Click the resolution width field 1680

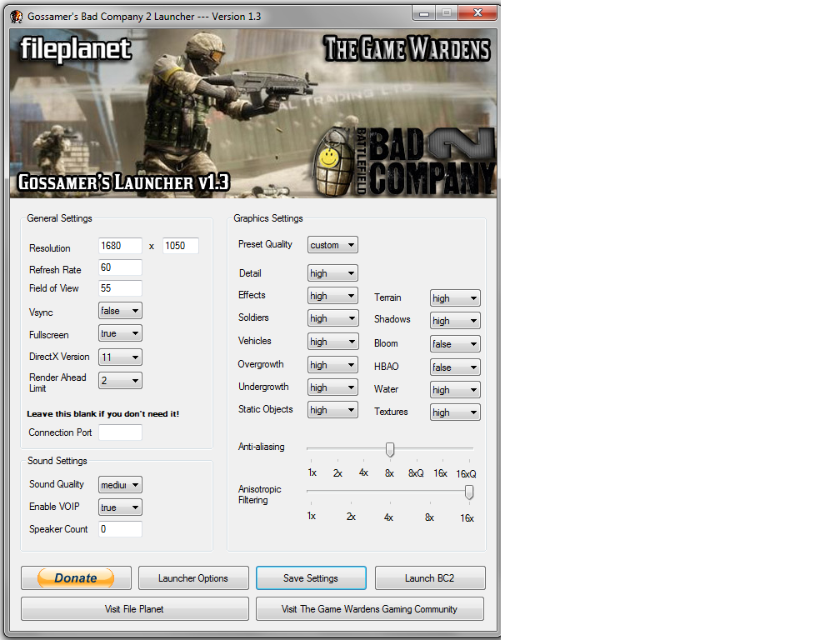coord(121,246)
